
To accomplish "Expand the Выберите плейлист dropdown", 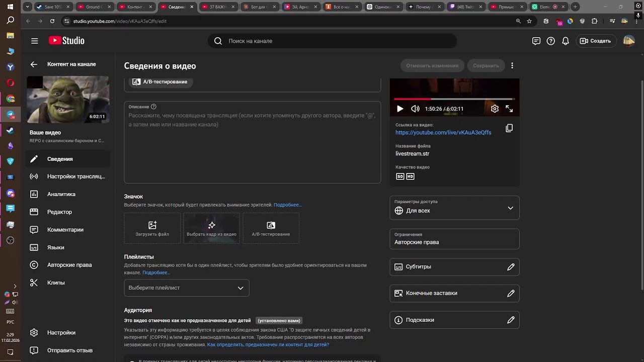I will point(187,288).
